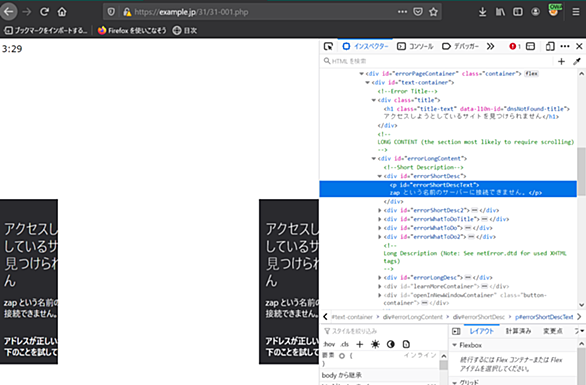The width and height of the screenshot is (586, 385).
Task: Activate the DevTools element picker icon
Action: (329, 46)
